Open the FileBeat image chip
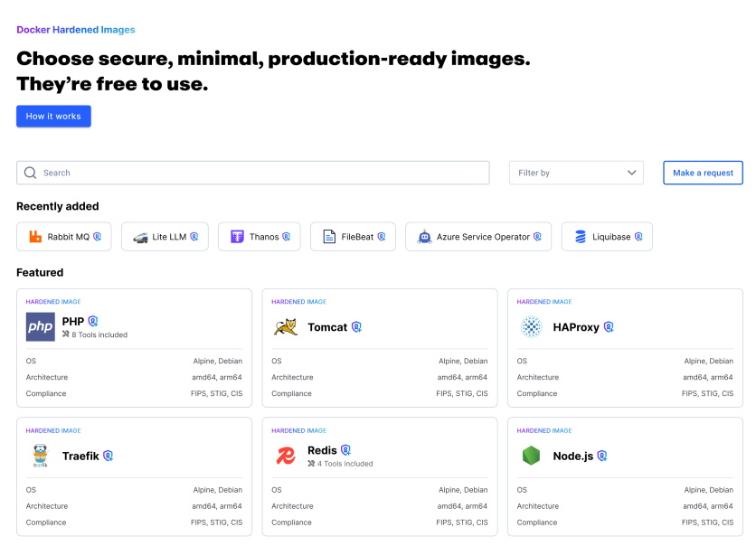Viewport: 756px width, 546px height. 353,237
